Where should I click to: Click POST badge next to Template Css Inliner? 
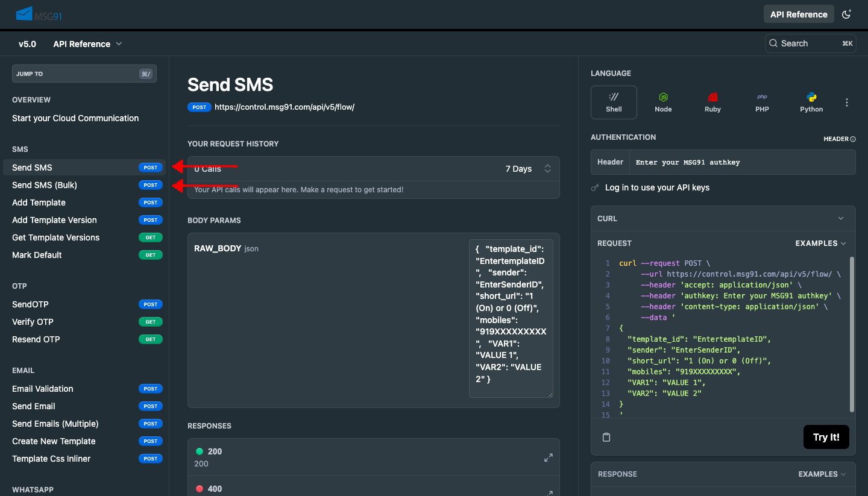coord(151,459)
